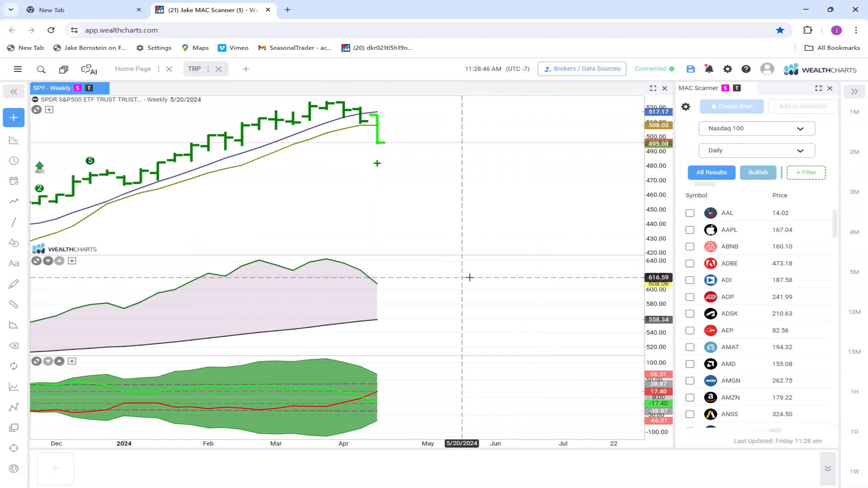Open Chrome tab search dropdown arrow
868x488 pixels.
pyautogui.click(x=11, y=9)
